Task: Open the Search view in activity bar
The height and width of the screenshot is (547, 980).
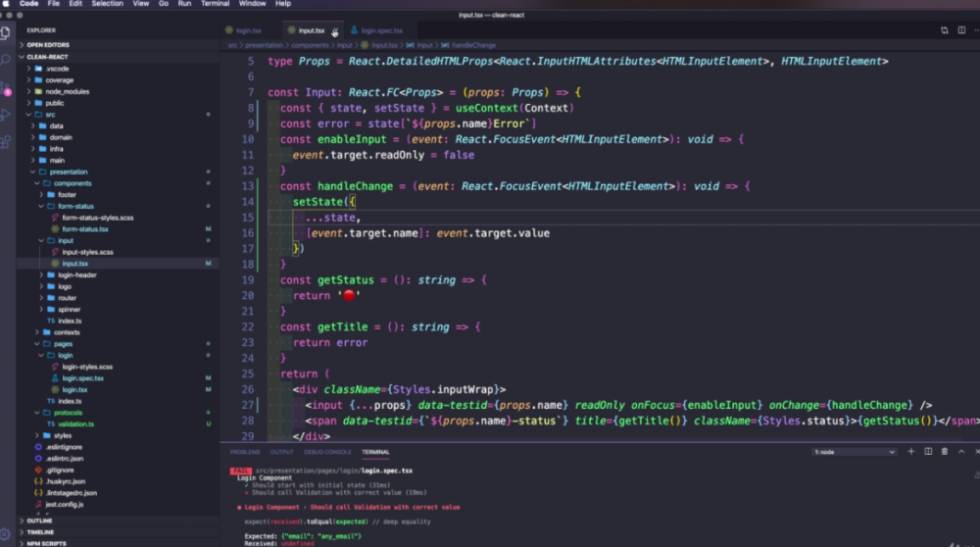Action: [6, 60]
